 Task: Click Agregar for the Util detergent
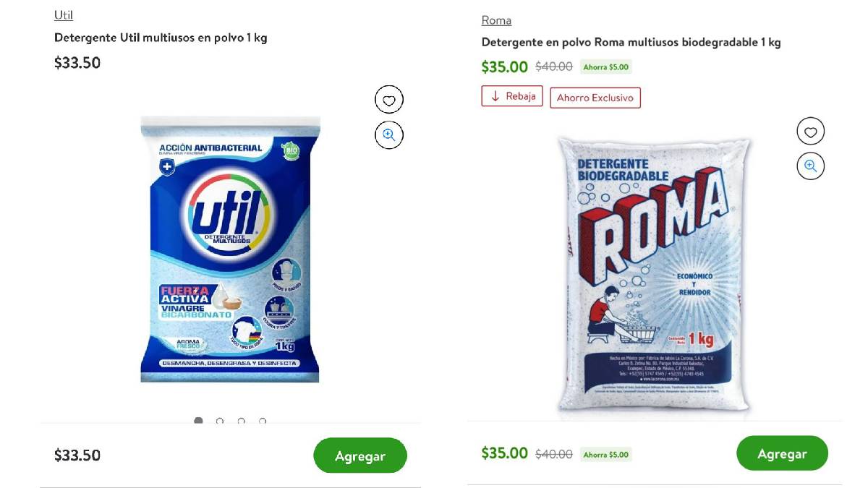[x=359, y=455]
